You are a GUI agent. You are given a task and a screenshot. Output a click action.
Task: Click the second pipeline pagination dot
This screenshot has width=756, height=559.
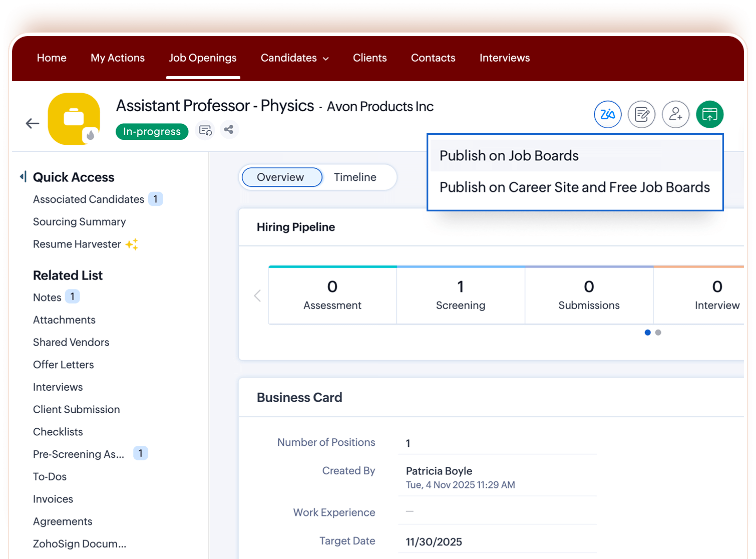(658, 332)
